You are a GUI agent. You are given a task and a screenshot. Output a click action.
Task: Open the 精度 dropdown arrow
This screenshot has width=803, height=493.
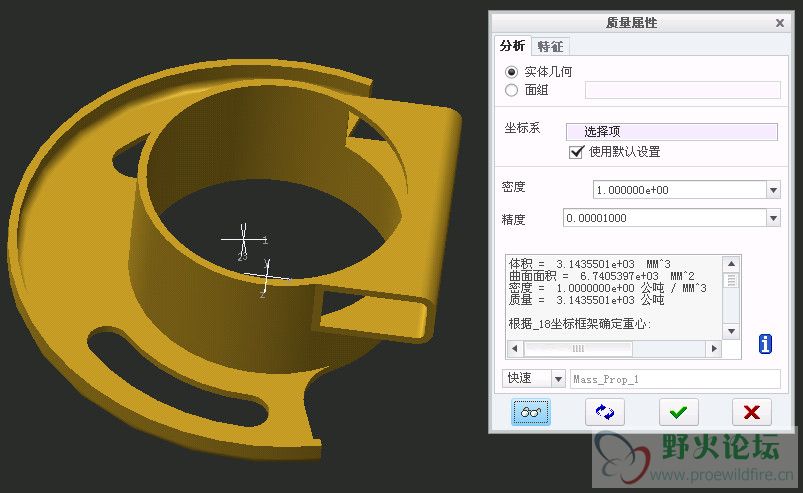pos(773,218)
